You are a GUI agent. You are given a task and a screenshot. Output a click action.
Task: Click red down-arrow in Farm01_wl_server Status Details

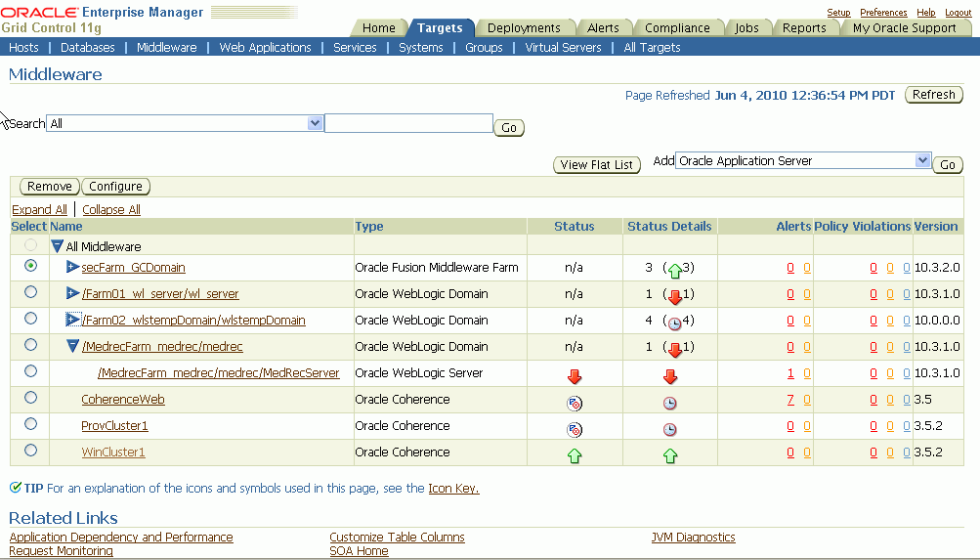click(x=674, y=297)
